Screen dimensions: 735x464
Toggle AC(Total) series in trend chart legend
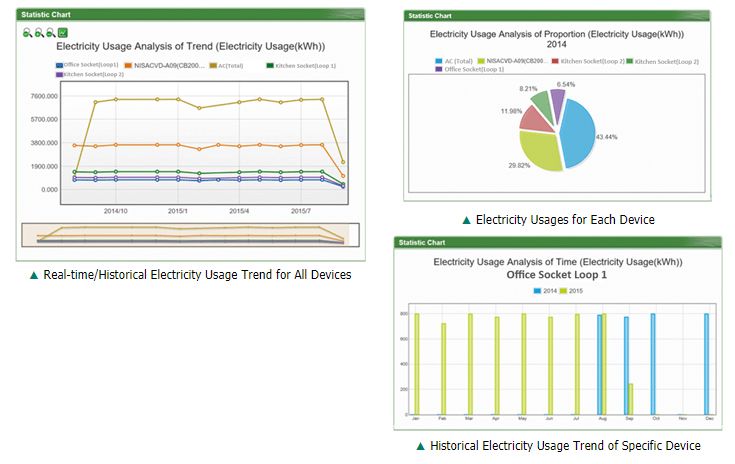pos(226,66)
